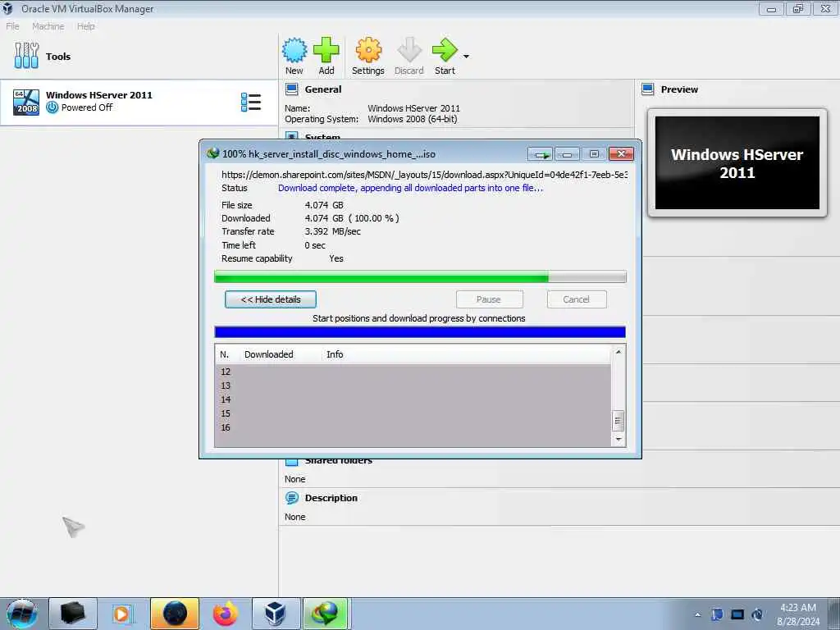Click the blue connections progress bar

[x=420, y=332]
